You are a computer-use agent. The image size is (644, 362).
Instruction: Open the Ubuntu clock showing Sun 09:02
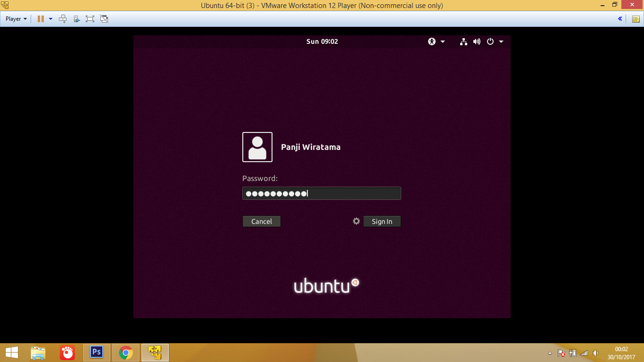pyautogui.click(x=322, y=41)
